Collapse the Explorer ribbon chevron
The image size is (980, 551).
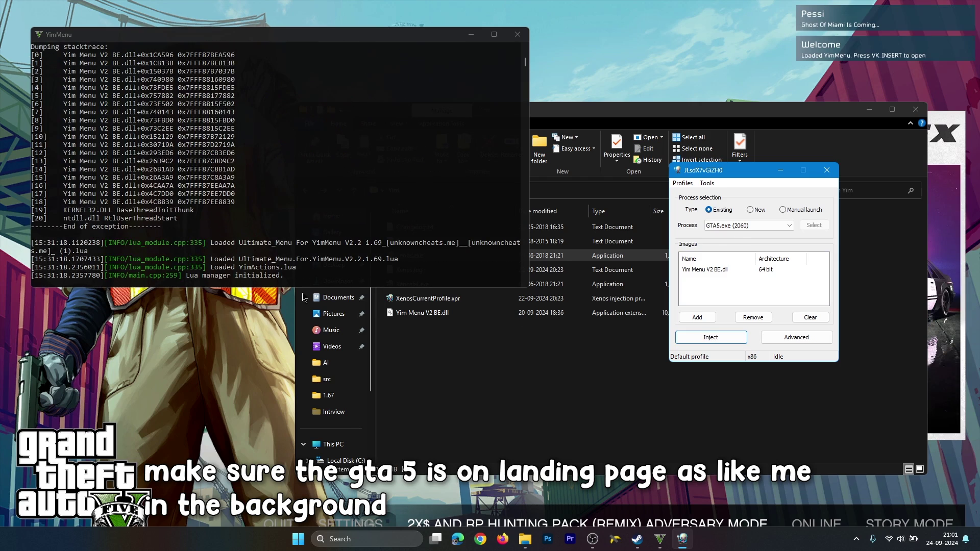pyautogui.click(x=911, y=123)
